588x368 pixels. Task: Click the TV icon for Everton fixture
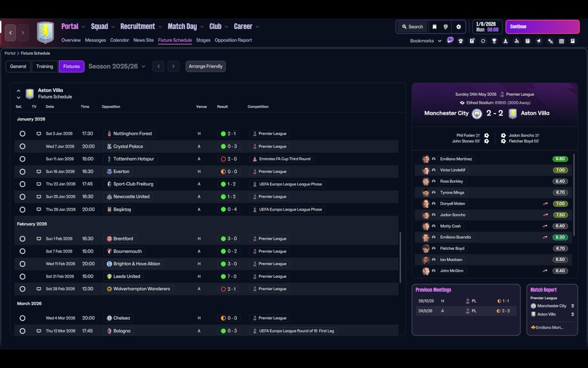click(x=39, y=172)
